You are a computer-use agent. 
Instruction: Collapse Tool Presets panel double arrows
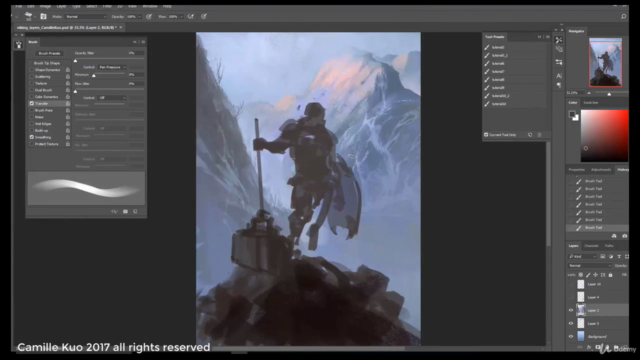(x=540, y=37)
